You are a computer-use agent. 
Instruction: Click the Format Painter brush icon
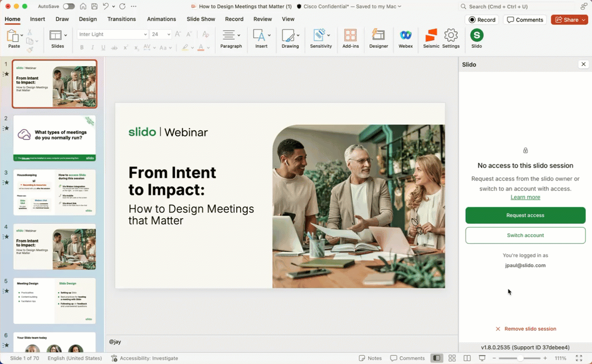(30, 50)
